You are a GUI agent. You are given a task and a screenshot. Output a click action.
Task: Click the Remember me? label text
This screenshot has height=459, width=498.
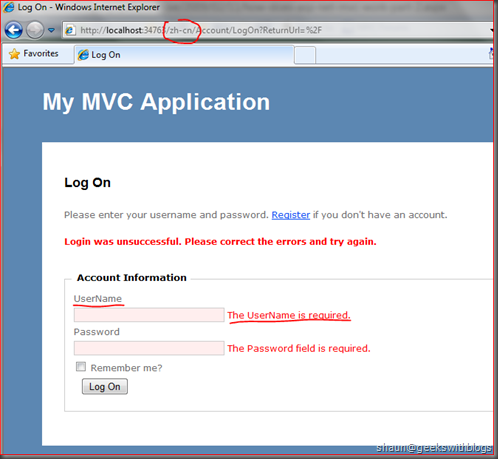pyautogui.click(x=126, y=368)
